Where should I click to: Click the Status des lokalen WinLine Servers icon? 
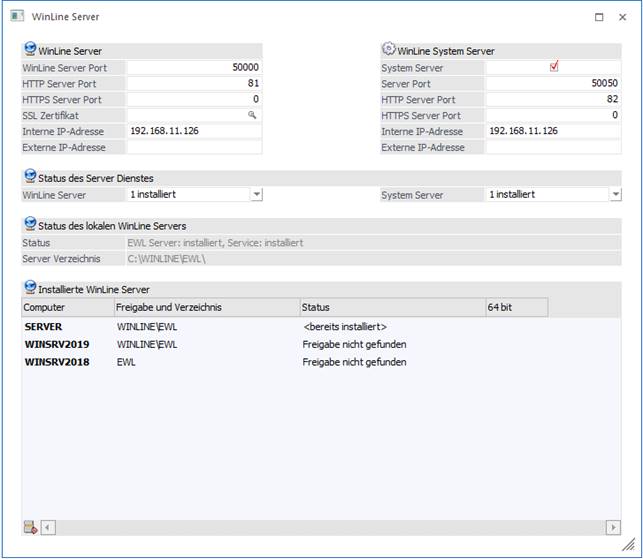(29, 226)
